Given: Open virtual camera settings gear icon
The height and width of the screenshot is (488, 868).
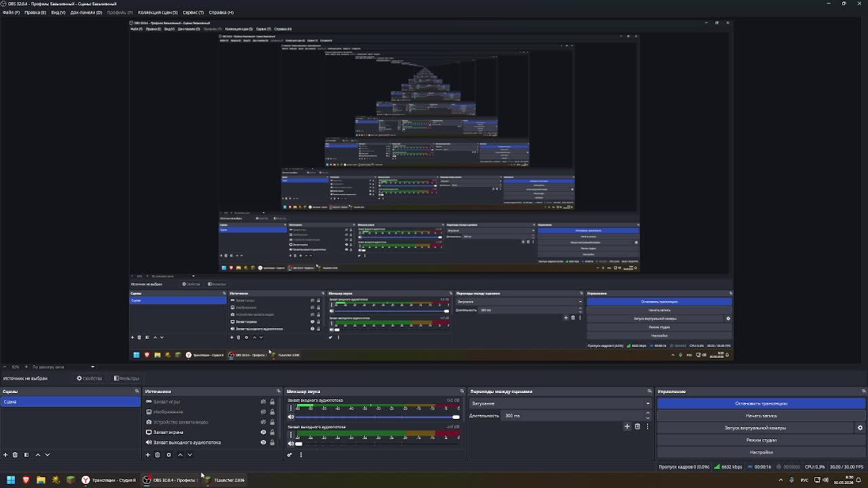Looking at the screenshot, I should coord(860,428).
